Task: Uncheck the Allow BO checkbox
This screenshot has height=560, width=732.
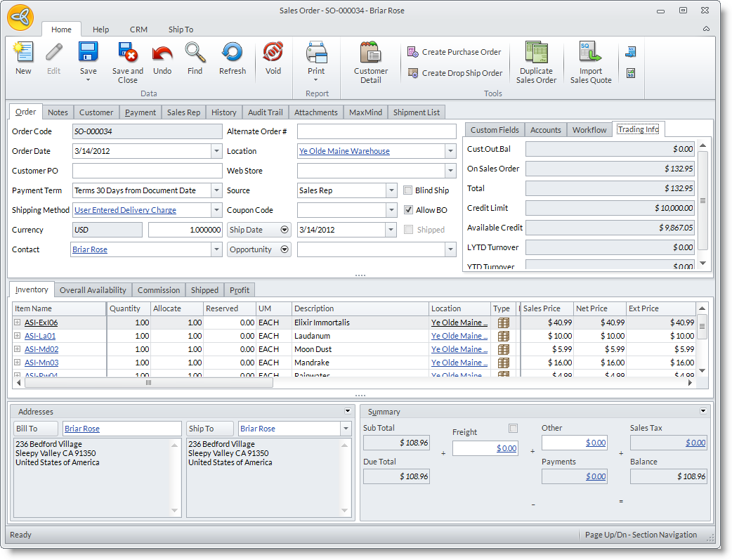Action: coord(409,210)
